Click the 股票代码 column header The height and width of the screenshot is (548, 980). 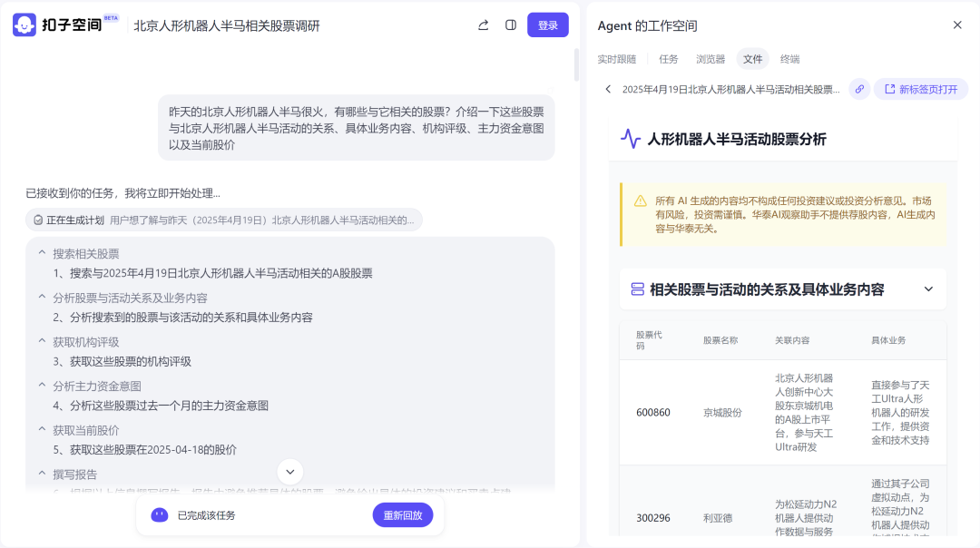pyautogui.click(x=649, y=340)
